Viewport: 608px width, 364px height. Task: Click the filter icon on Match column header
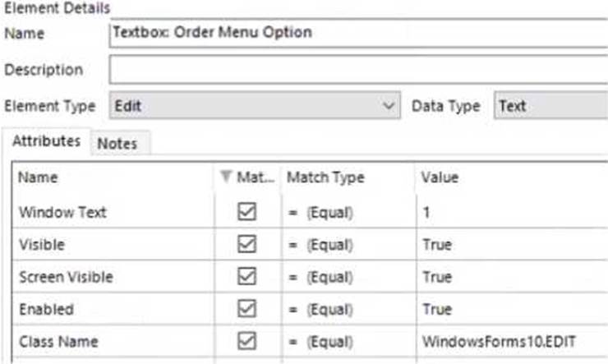coord(226,177)
